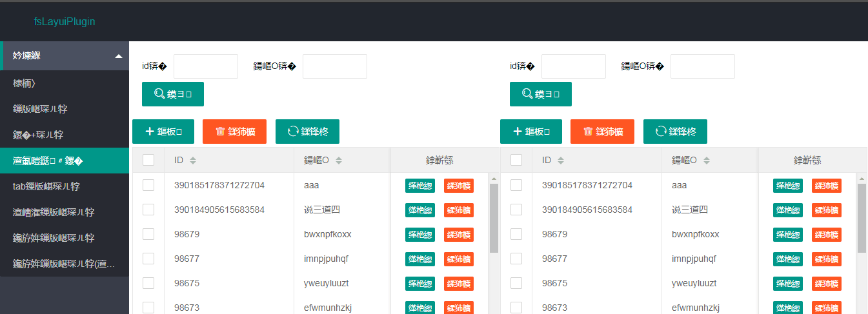Check the box for the aaa row in the left table
The image size is (868, 314).
[x=148, y=185]
